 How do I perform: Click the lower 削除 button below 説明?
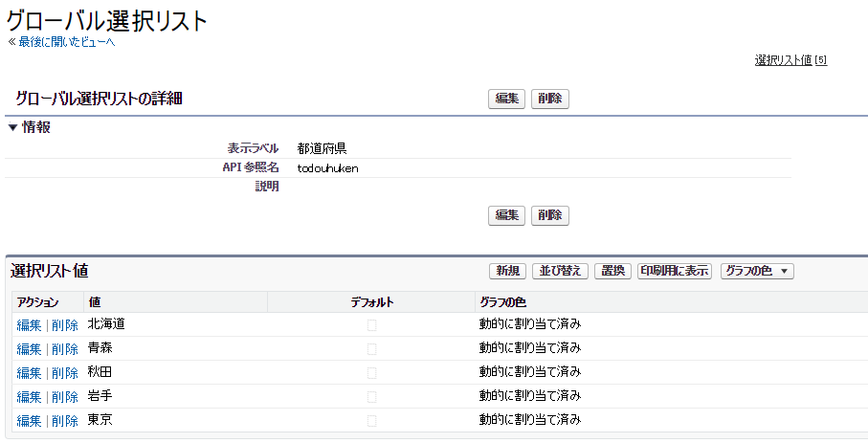pyautogui.click(x=549, y=215)
